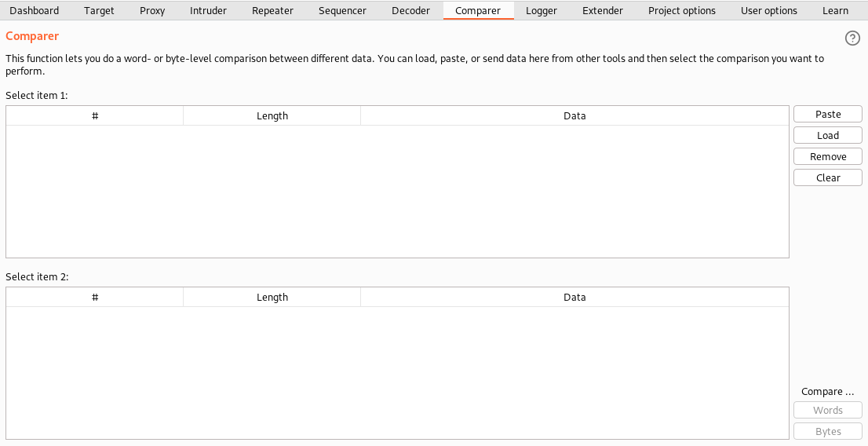
Task: Click Data column header in item 2 table
Action: click(574, 298)
